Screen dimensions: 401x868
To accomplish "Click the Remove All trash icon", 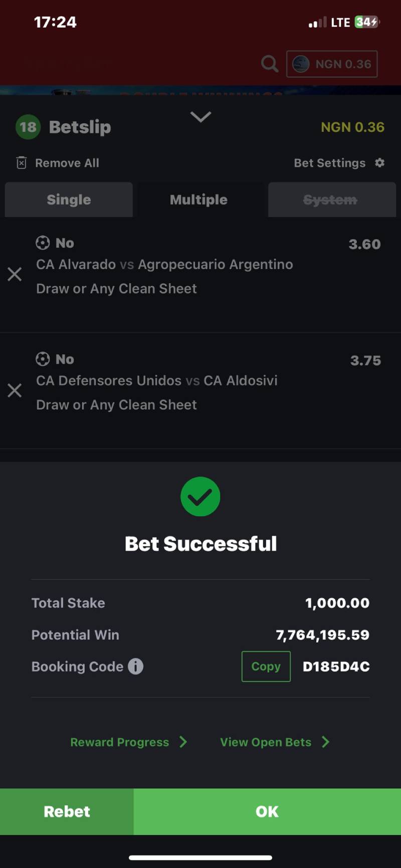I will point(22,163).
